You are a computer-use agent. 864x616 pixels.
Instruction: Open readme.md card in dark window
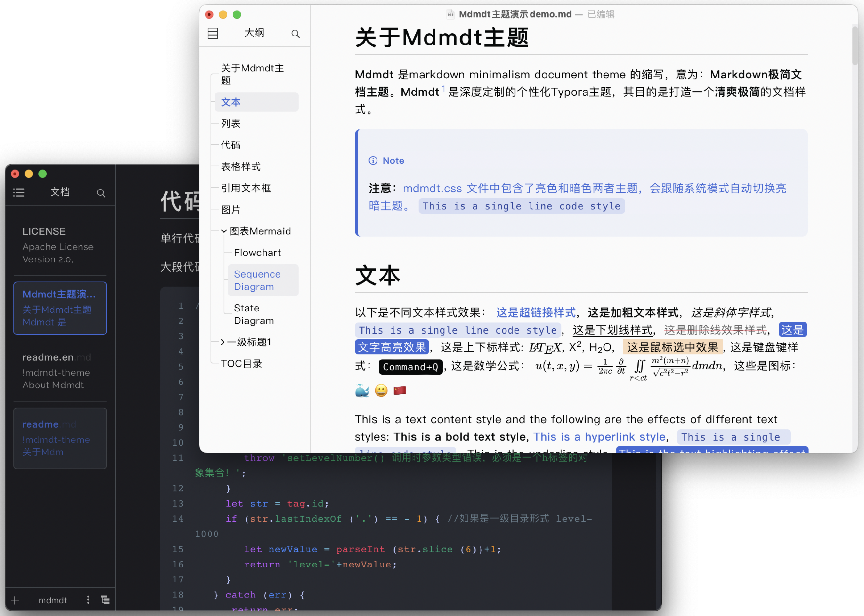pyautogui.click(x=60, y=438)
